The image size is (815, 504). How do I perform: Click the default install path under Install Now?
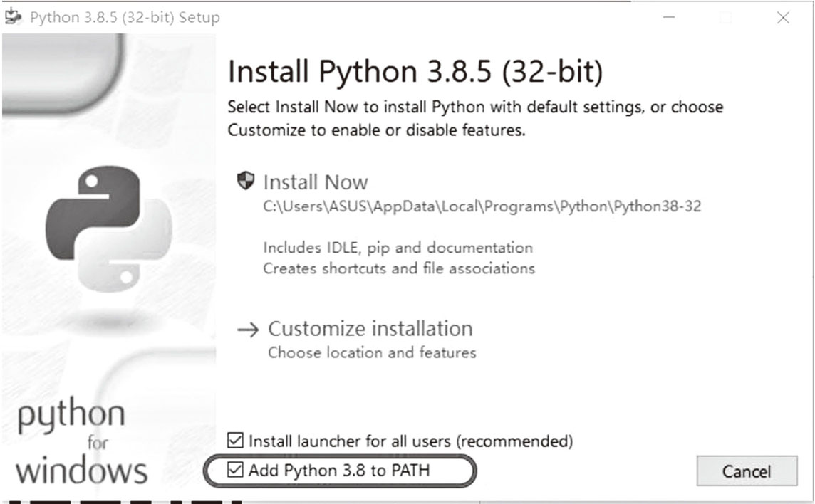[482, 206]
